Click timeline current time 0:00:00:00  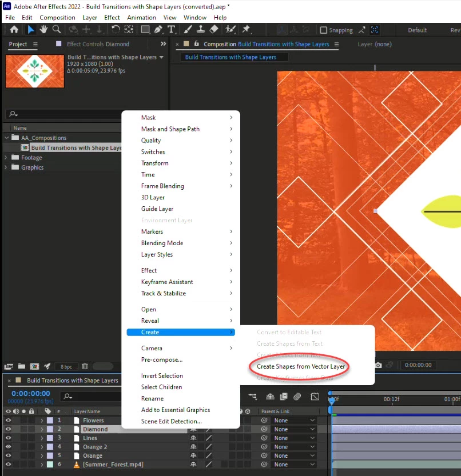click(x=31, y=393)
